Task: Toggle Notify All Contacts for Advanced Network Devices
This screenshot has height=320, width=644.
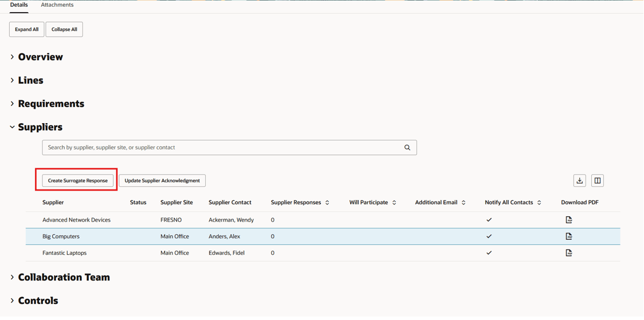Action: 489,220
